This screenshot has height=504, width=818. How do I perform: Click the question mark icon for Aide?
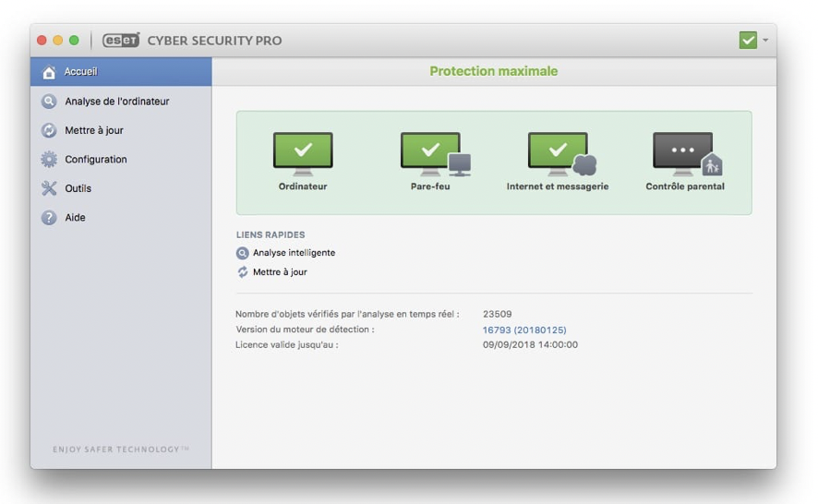click(x=49, y=218)
